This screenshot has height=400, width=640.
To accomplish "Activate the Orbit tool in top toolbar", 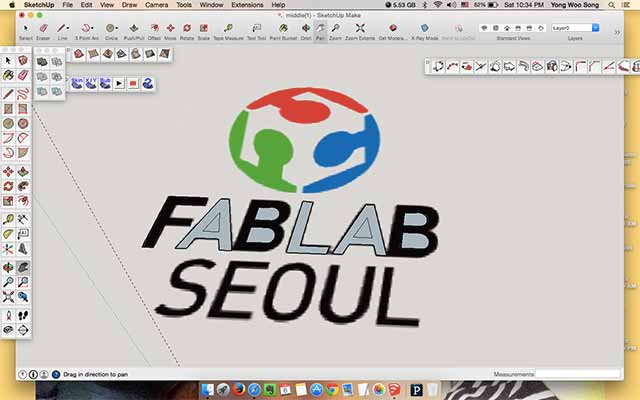I will pos(306,29).
